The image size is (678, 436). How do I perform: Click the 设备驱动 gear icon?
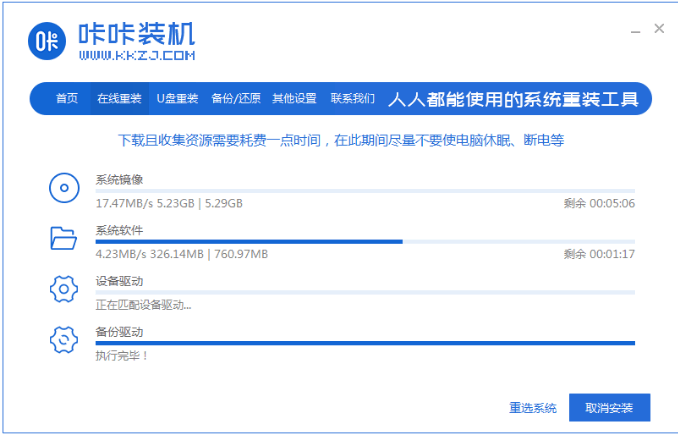point(64,289)
